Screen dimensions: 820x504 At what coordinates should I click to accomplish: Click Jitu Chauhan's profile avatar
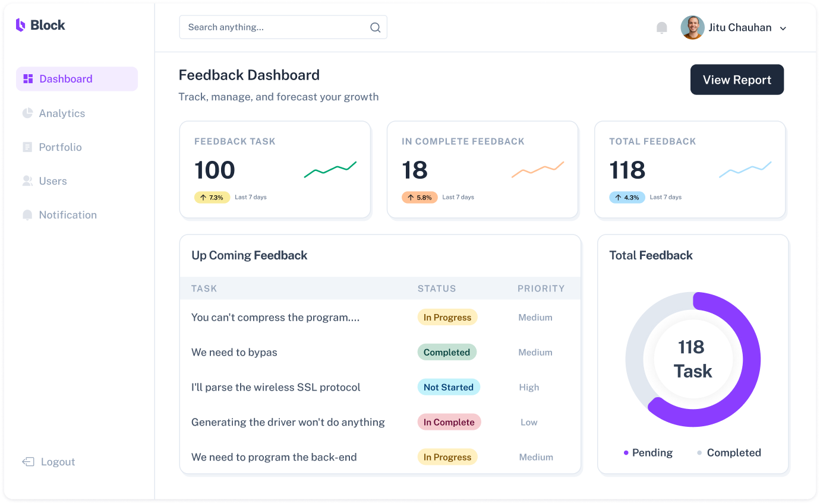pyautogui.click(x=692, y=28)
